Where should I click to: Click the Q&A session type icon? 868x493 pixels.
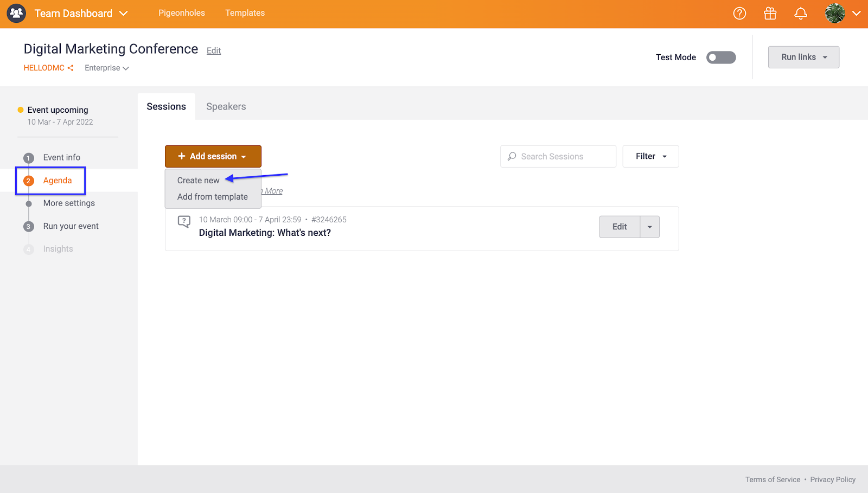(x=184, y=222)
